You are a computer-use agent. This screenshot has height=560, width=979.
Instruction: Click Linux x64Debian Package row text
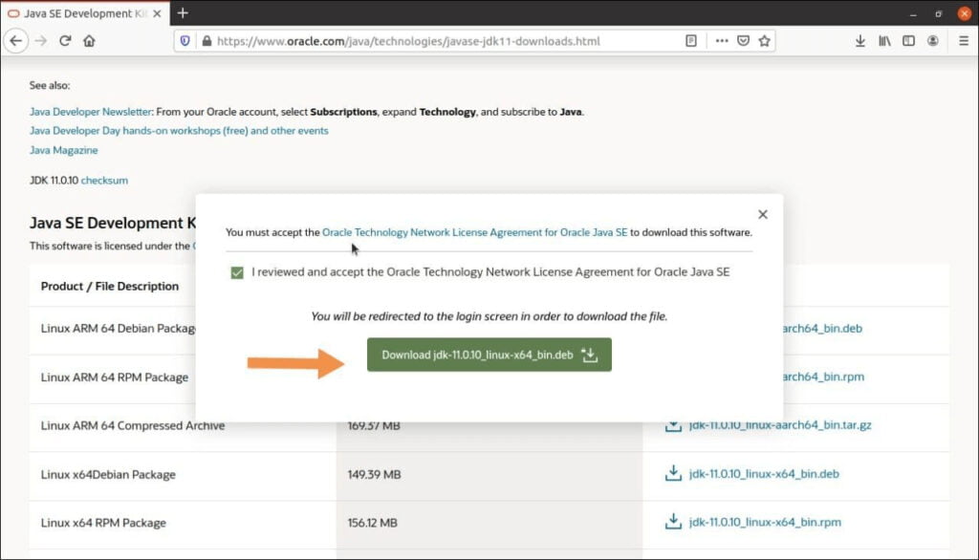pyautogui.click(x=108, y=474)
